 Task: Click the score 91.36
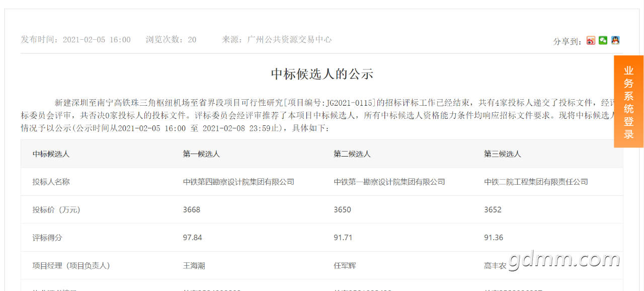pyautogui.click(x=494, y=238)
